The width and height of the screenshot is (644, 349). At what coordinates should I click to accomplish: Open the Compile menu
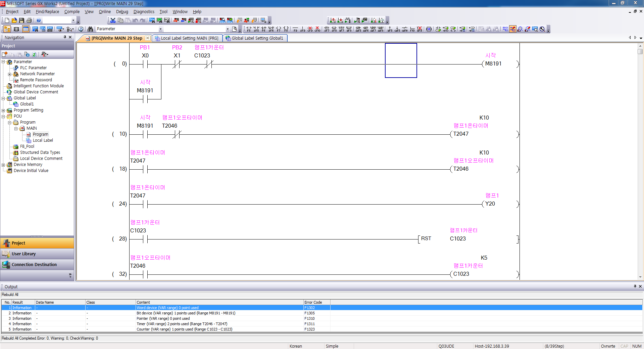[x=72, y=12]
